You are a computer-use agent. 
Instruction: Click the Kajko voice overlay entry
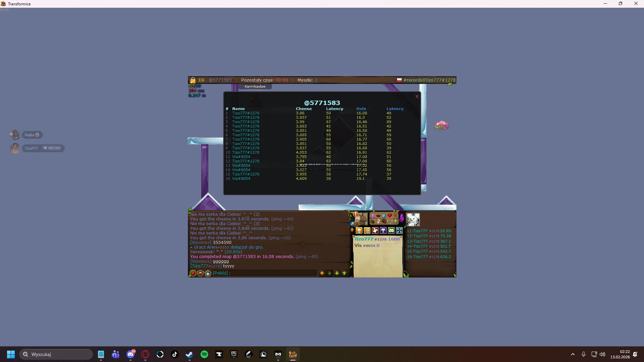tap(26, 135)
